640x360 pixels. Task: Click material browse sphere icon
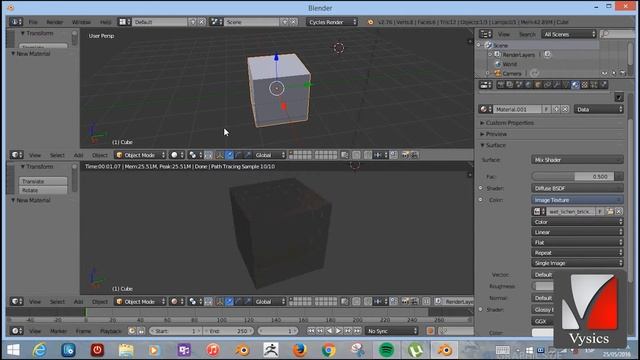pos(485,109)
